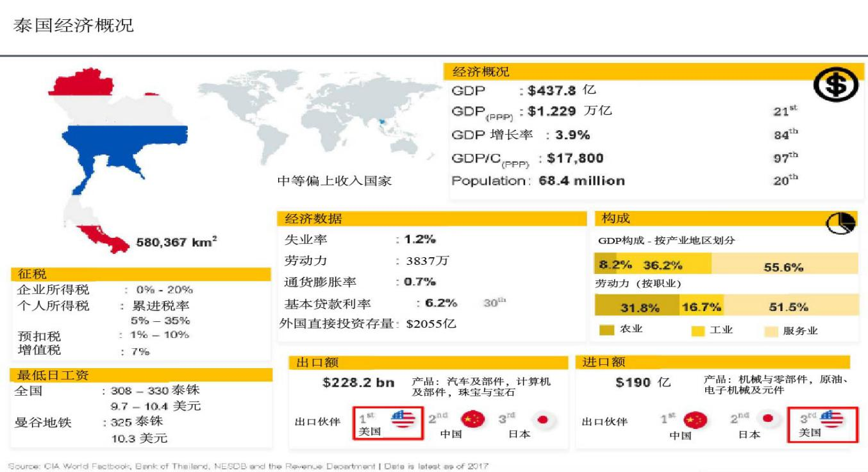Viewport: 868px width, 472px height.
Task: Click the 进口额 section header
Action: click(x=712, y=362)
